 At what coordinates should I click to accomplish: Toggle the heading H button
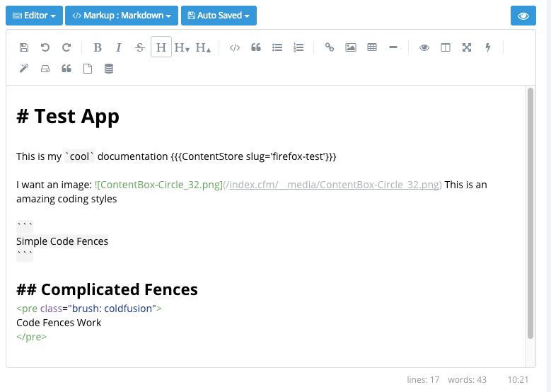point(161,47)
